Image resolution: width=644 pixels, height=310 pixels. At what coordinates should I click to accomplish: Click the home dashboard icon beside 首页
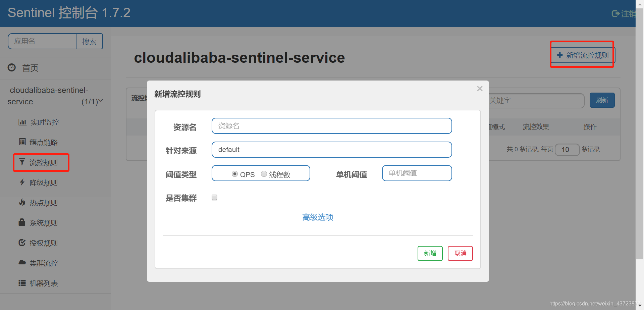click(12, 67)
